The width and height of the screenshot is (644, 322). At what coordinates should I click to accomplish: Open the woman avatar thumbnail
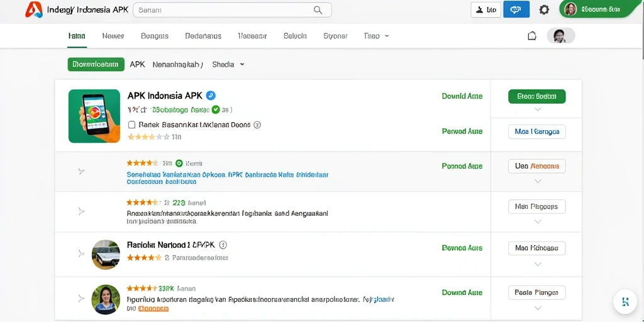click(x=106, y=299)
